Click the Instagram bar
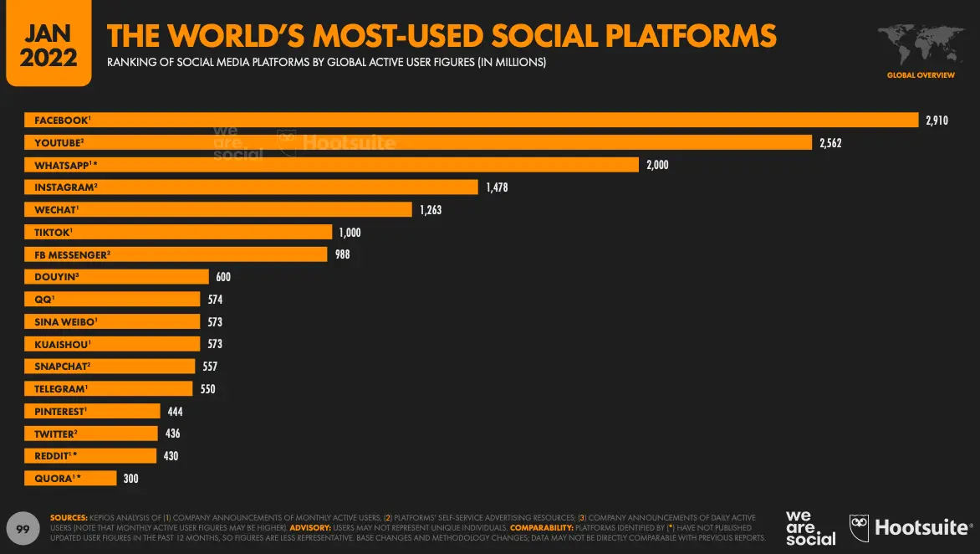 tap(251, 187)
